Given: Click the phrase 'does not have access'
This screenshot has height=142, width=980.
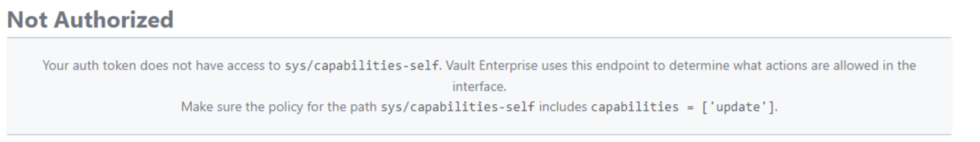Looking at the screenshot, I should 202,66.
